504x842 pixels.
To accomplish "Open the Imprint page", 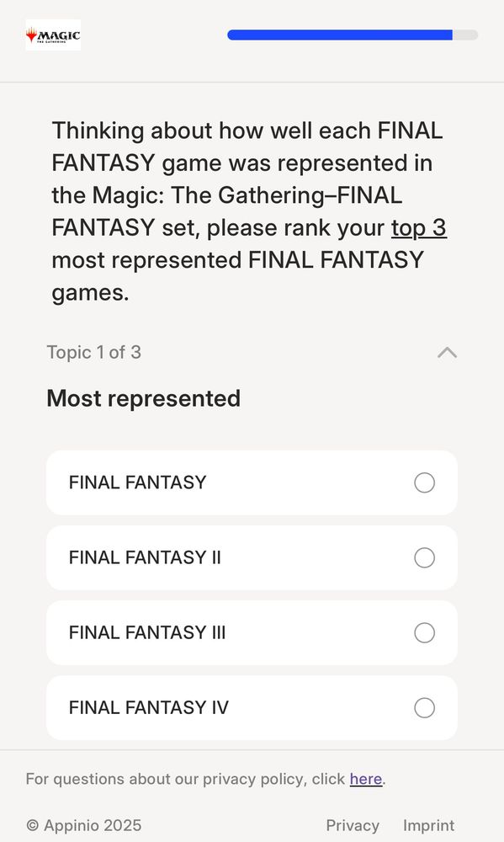I will (429, 825).
